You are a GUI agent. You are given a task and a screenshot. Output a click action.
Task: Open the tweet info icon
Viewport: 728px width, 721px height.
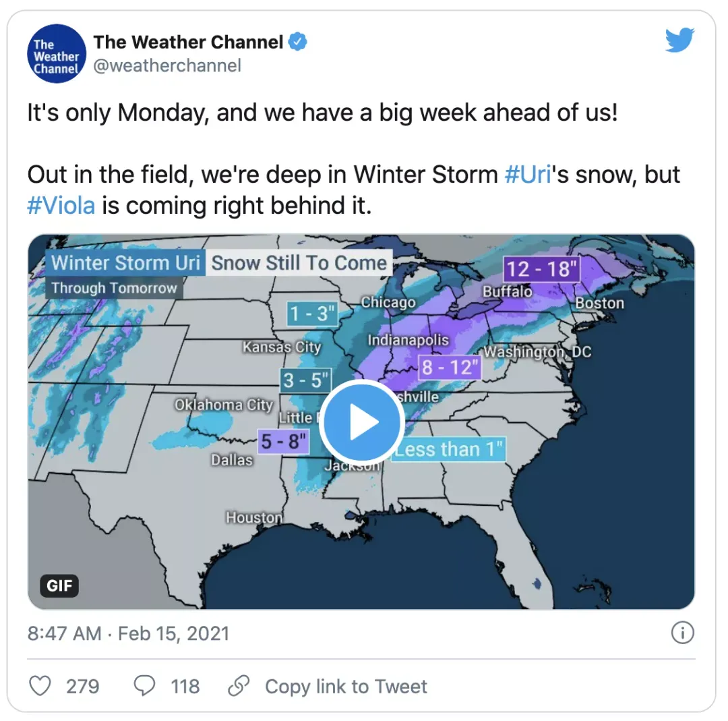(682, 633)
